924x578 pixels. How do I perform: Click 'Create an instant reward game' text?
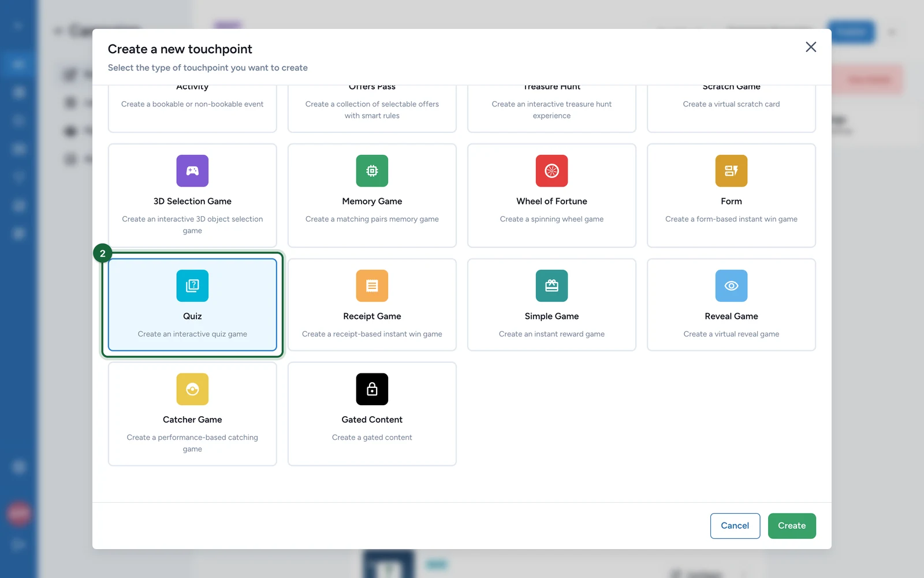pos(552,334)
